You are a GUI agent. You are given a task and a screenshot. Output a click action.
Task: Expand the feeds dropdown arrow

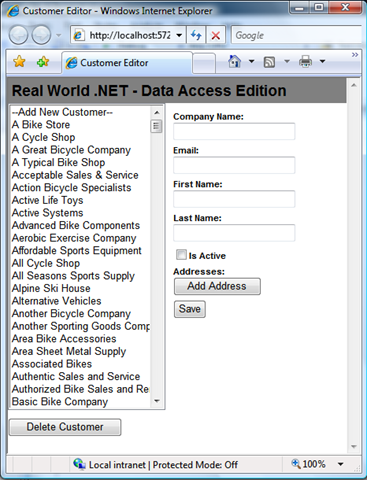tap(287, 61)
